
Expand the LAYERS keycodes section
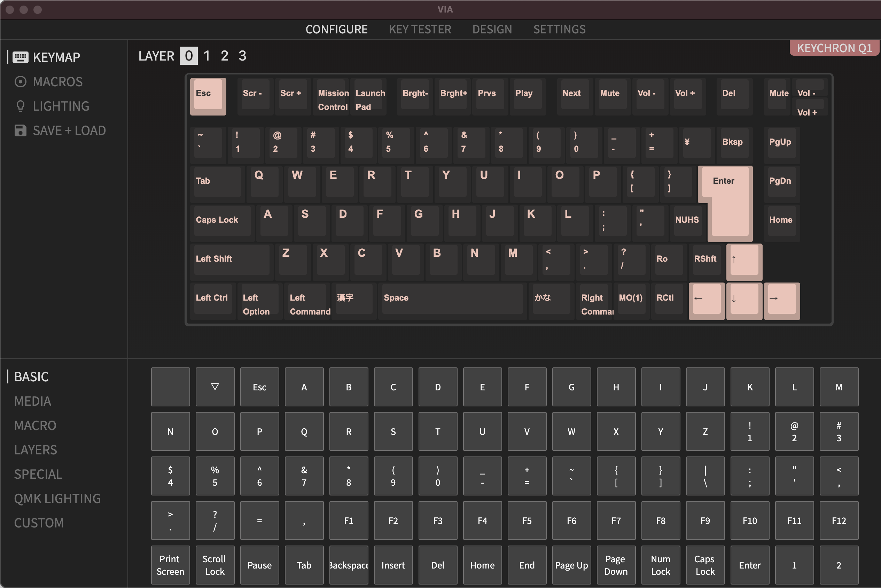tap(35, 449)
